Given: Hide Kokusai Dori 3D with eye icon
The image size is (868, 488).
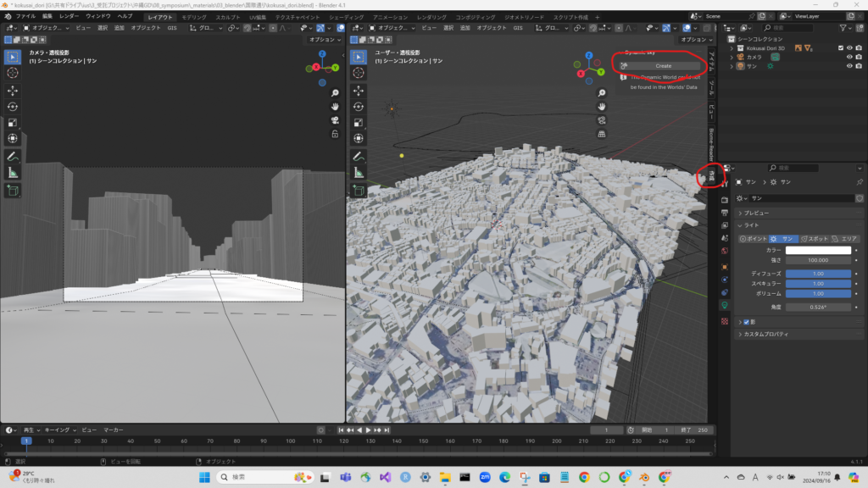Looking at the screenshot, I should (x=849, y=47).
